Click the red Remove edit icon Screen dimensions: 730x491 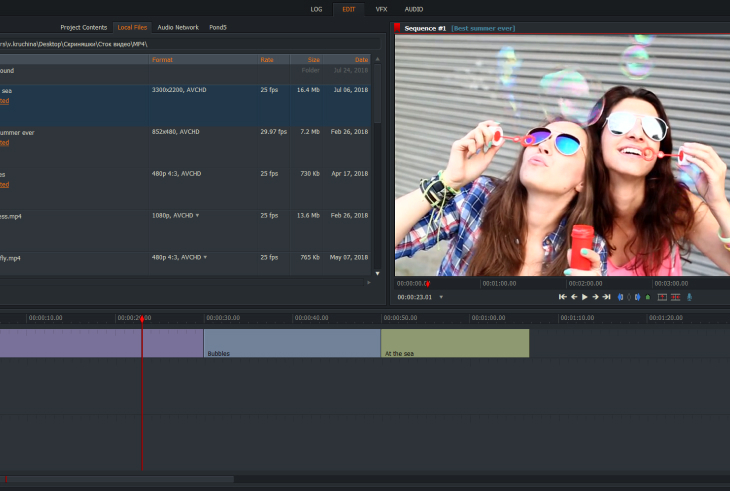[x=662, y=297]
